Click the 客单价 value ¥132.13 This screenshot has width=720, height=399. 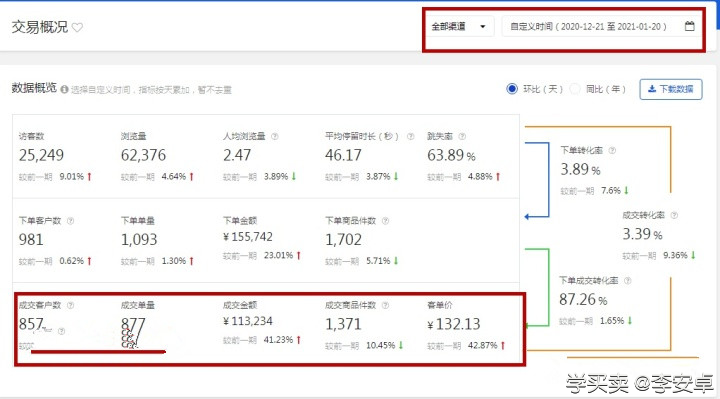point(454,324)
